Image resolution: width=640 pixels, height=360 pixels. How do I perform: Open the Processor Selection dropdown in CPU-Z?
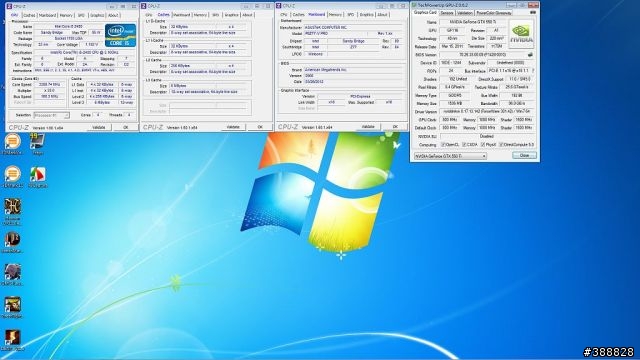(x=51, y=116)
